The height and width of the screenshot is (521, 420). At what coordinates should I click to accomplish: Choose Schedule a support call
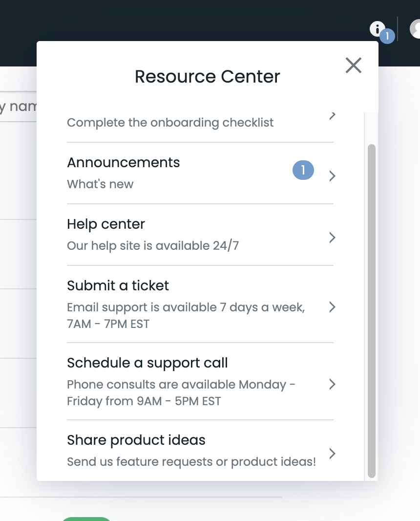(x=147, y=363)
